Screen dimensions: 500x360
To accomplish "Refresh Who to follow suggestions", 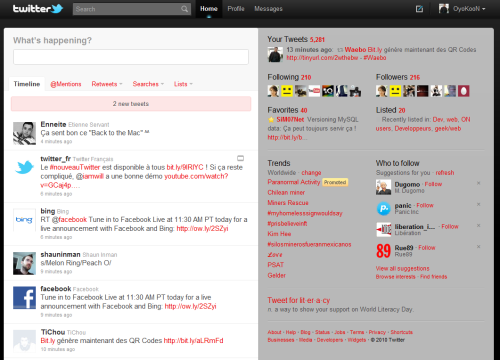I will [445, 173].
